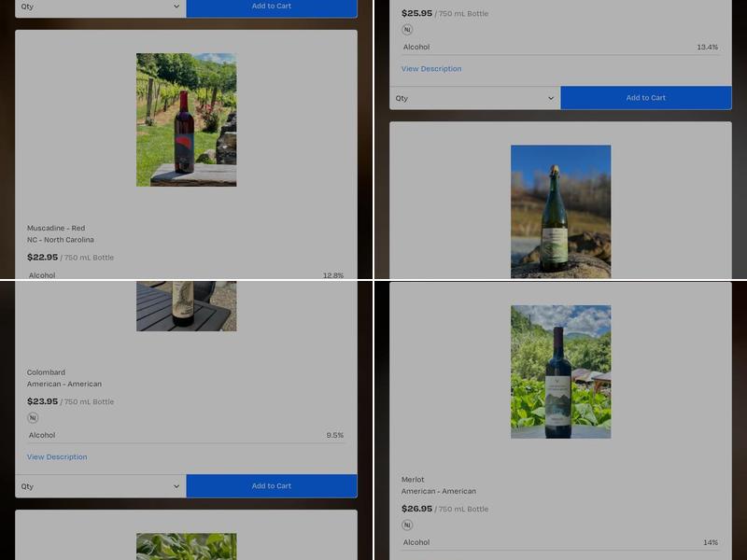
Task: Click the sparkling wine bottle photo by the lake
Action: (x=560, y=211)
